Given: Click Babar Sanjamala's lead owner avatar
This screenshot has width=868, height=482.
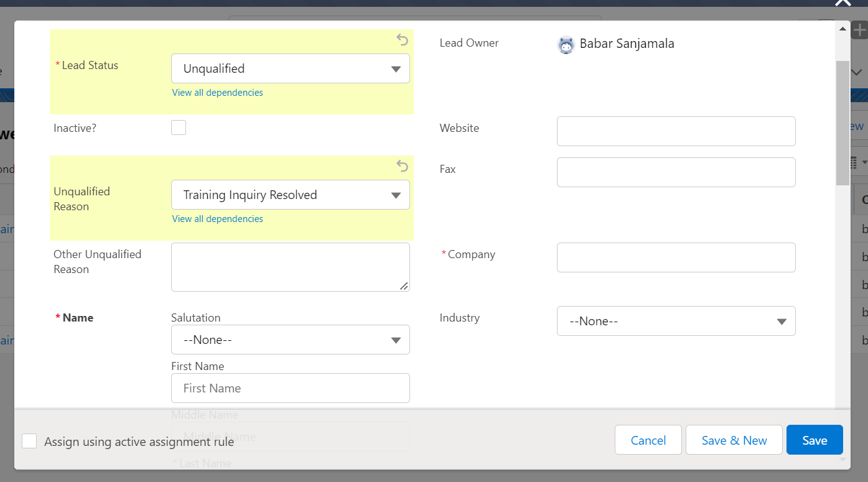Looking at the screenshot, I should (566, 45).
